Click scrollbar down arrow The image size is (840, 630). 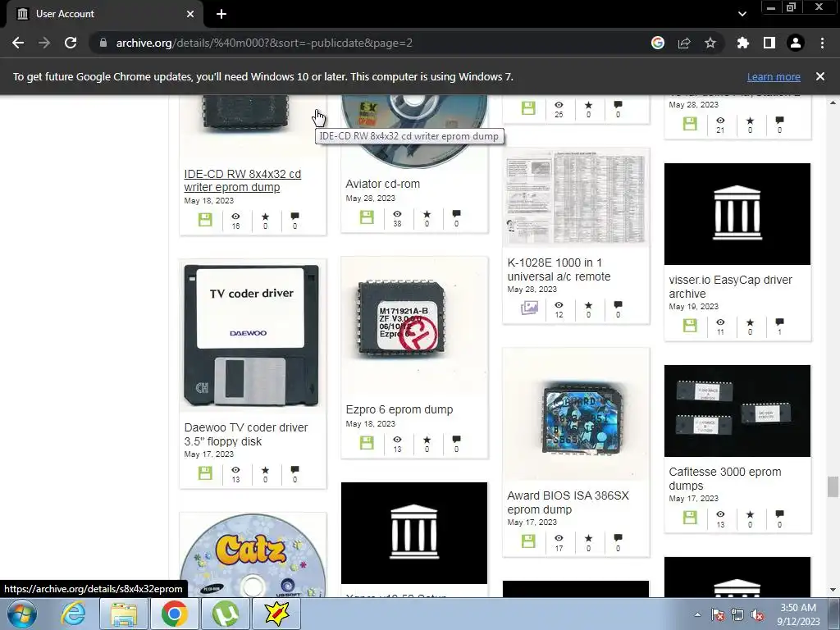[x=832, y=590]
